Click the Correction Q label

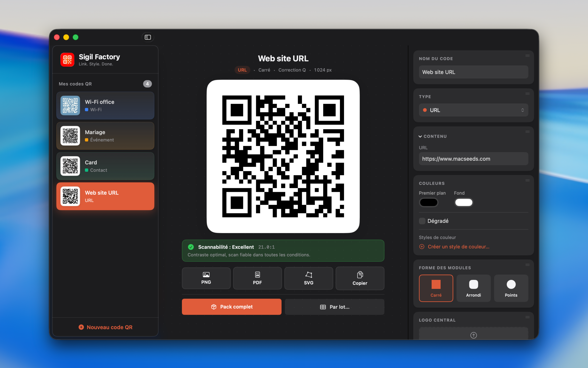(x=292, y=70)
